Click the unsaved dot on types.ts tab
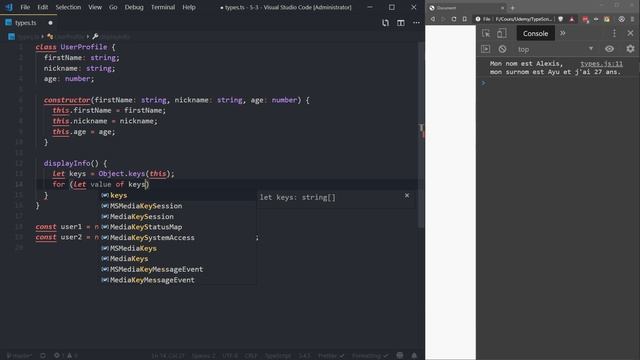640x360 pixels. click(x=50, y=23)
